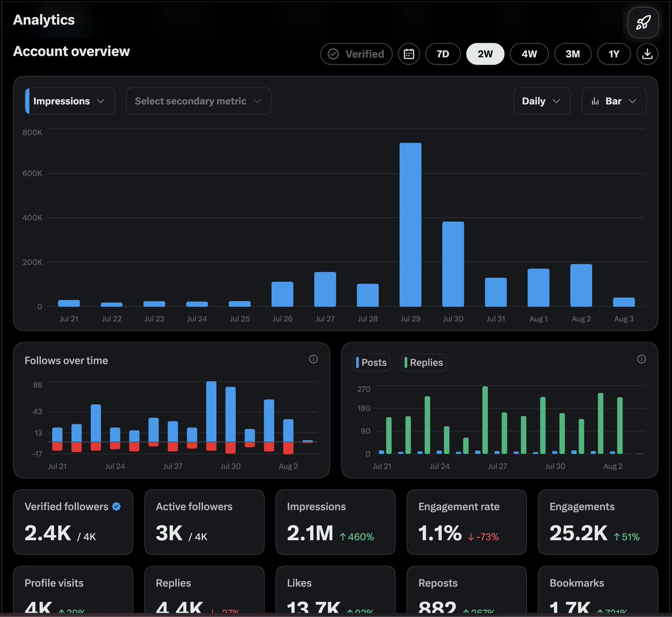Click the -73% engagement rate change
Screen dimensions: 672x617
click(483, 537)
